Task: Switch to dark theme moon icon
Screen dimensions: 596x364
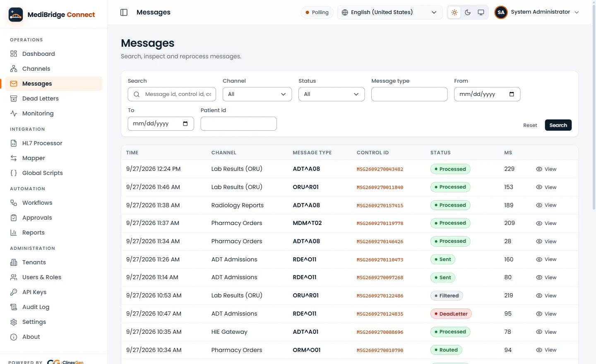Action: pos(468,12)
